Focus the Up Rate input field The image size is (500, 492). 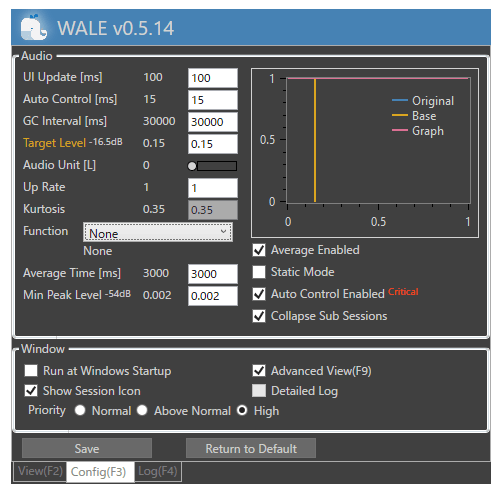[x=213, y=188]
